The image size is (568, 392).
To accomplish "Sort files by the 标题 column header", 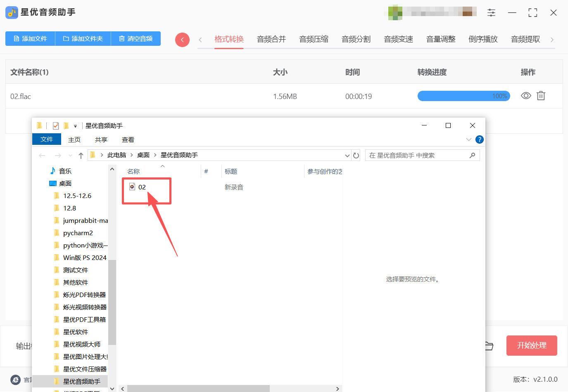I will coord(231,171).
